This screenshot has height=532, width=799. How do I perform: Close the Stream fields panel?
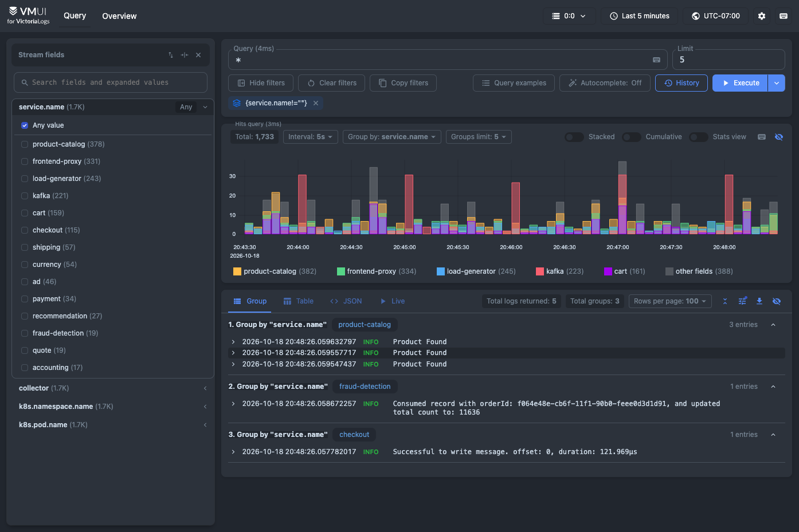[x=198, y=55]
